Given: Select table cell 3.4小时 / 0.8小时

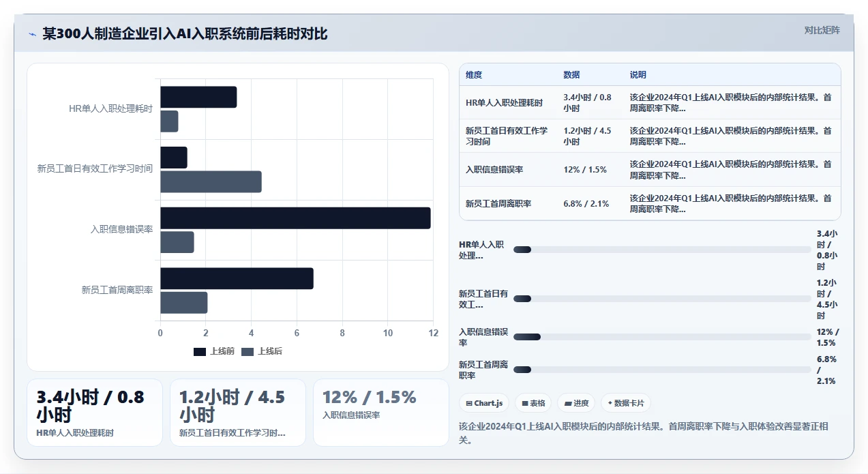Looking at the screenshot, I should (x=590, y=103).
